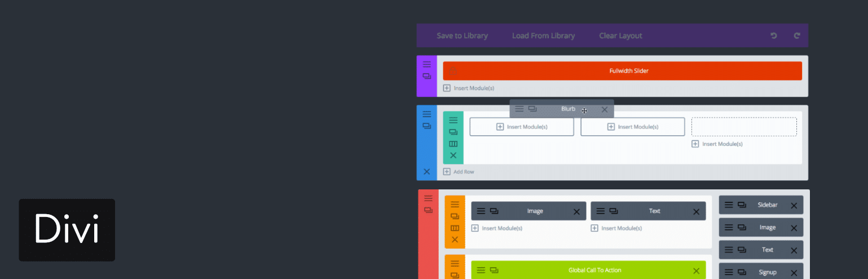The image size is (868, 279).
Task: Open settings of the Sidebar module
Action: 729,205
